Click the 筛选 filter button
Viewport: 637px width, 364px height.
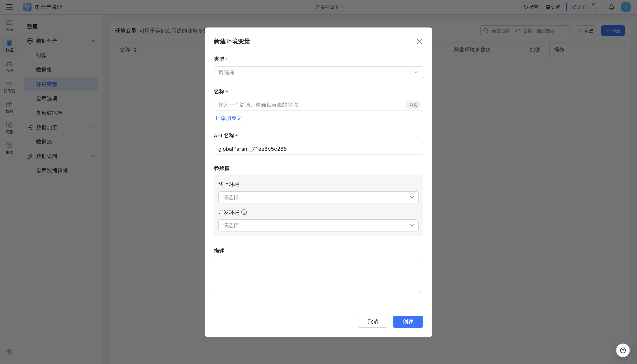coord(586,31)
